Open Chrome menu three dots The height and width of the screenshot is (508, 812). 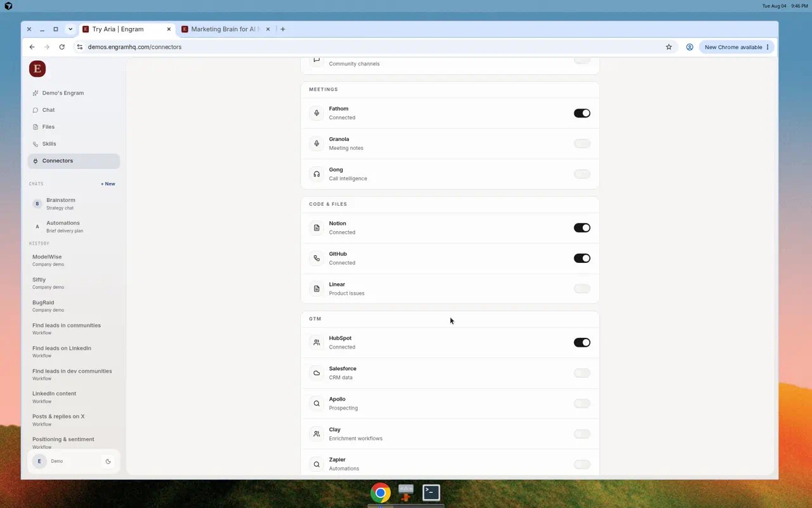pos(768,47)
